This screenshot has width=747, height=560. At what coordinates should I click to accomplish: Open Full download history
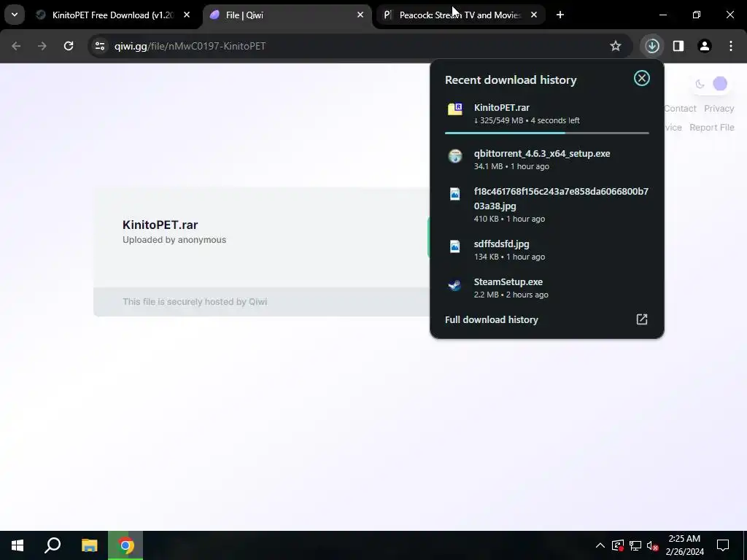[x=547, y=319]
